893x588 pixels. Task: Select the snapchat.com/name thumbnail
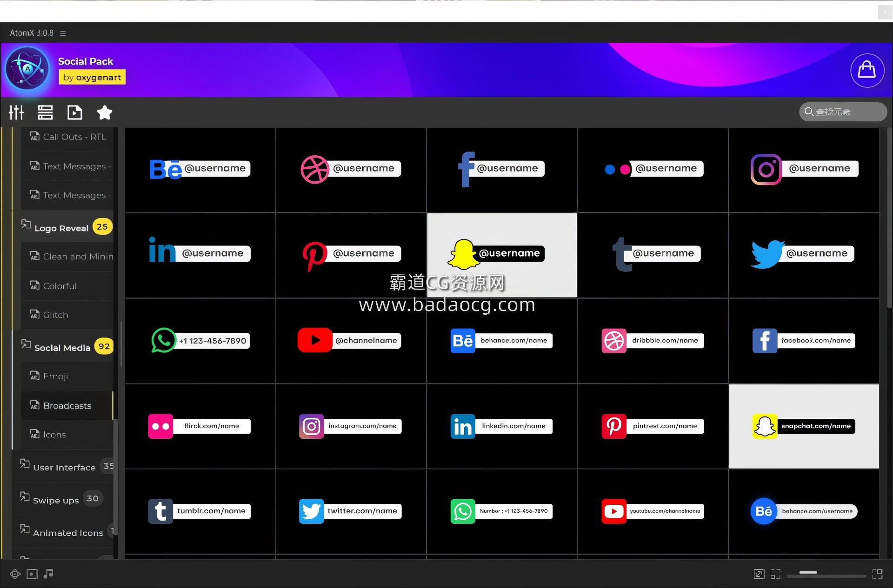coord(804,426)
